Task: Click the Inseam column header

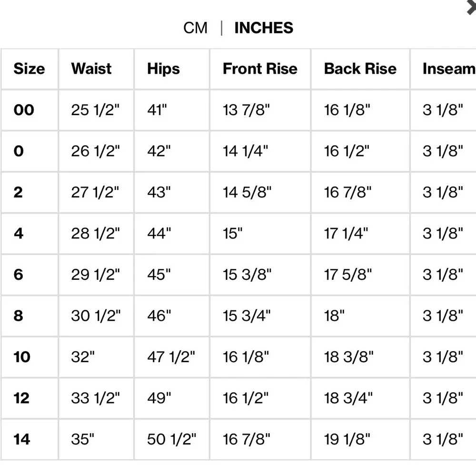Action: 449,69
